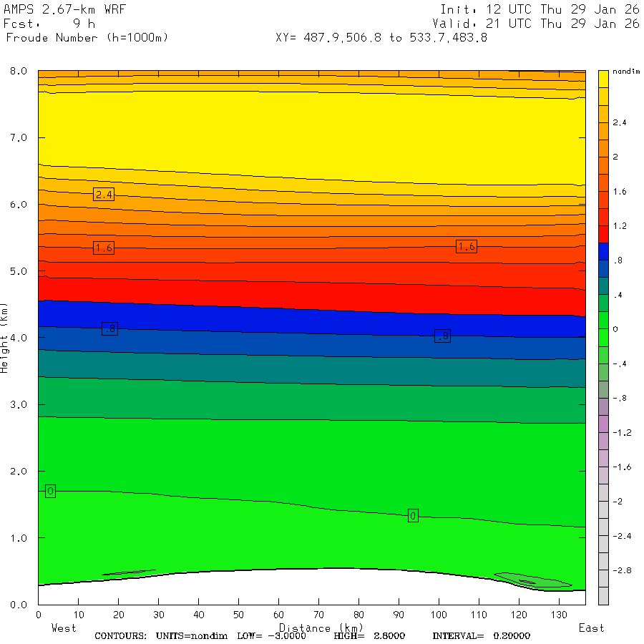
Task: Click the '8.0' height axis label
Action: tap(19, 71)
